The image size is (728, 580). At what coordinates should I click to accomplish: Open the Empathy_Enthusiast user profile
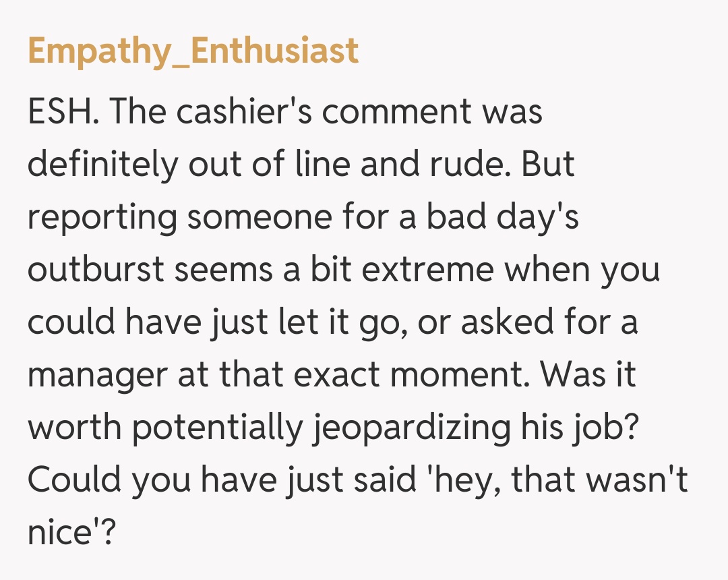(193, 51)
